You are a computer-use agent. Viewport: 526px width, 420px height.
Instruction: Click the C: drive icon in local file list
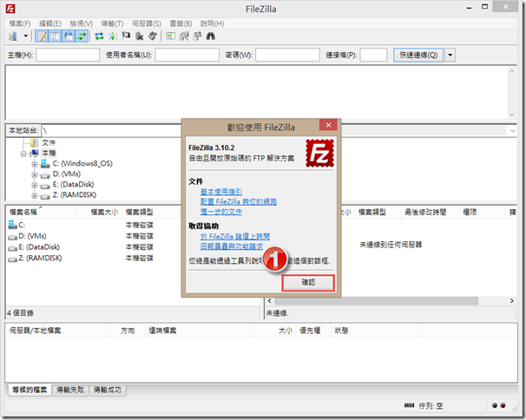point(12,225)
